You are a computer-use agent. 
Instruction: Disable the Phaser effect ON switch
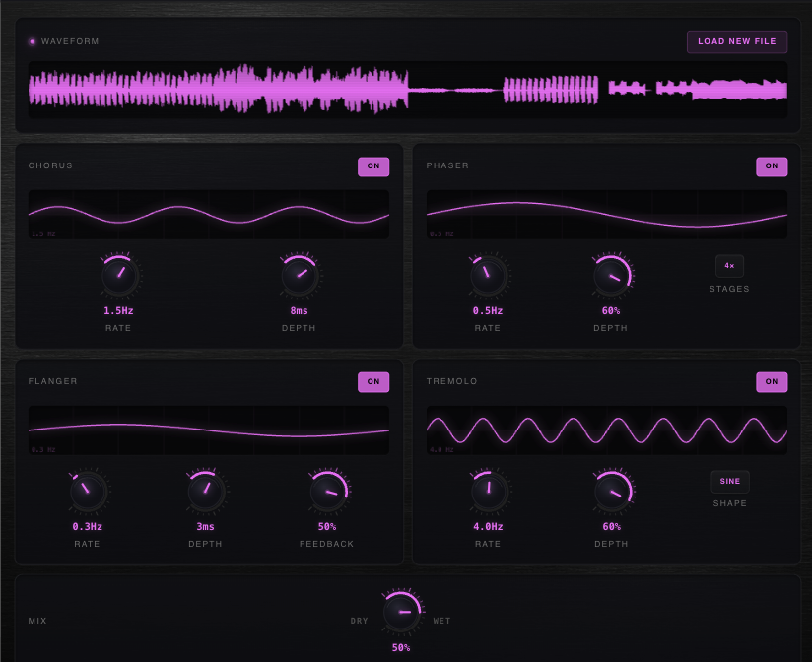[772, 166]
